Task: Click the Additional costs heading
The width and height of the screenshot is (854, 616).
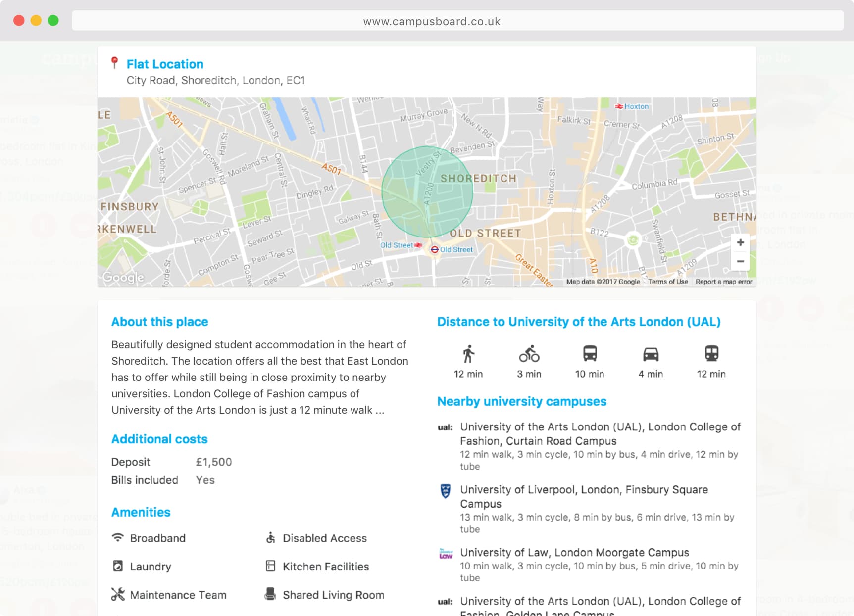Action: pyautogui.click(x=159, y=439)
